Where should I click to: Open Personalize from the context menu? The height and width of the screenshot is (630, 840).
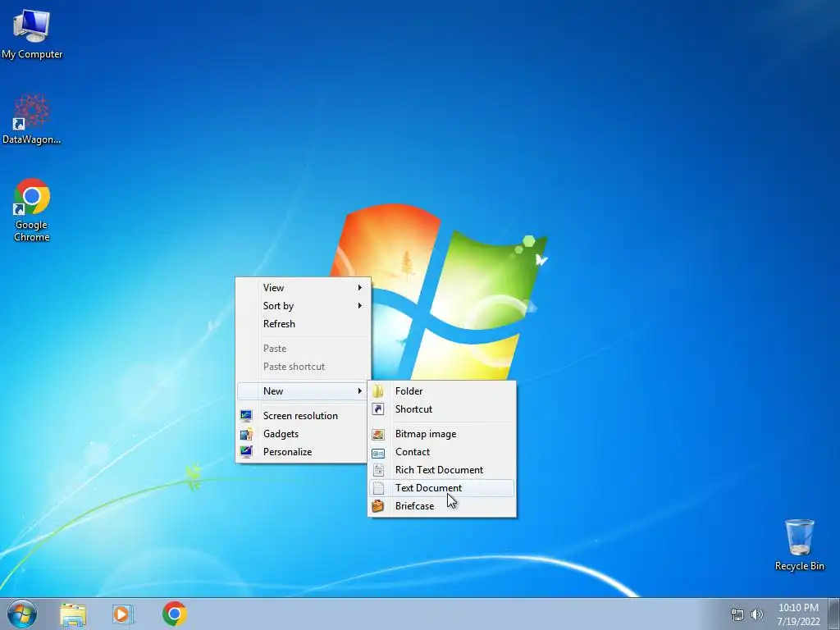pos(304,452)
